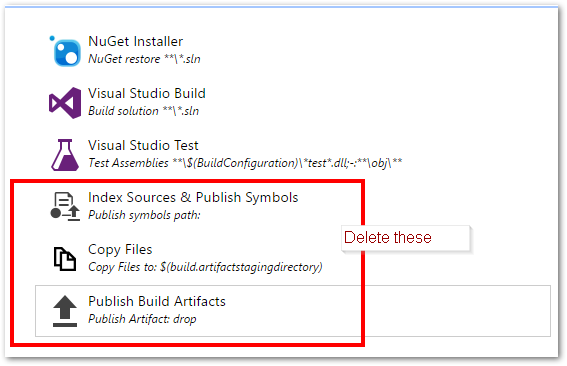This screenshot has height=366, width=567.
Task: Select the Publish Build Artifacts step
Action: [x=293, y=311]
